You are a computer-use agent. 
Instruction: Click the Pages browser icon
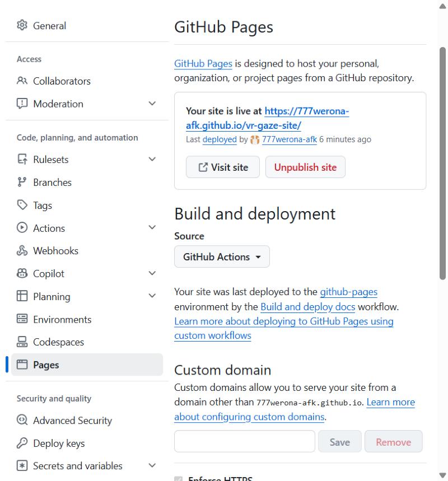tap(22, 365)
